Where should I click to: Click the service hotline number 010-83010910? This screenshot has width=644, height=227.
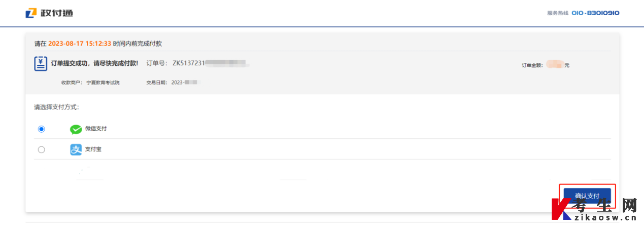pos(595,13)
